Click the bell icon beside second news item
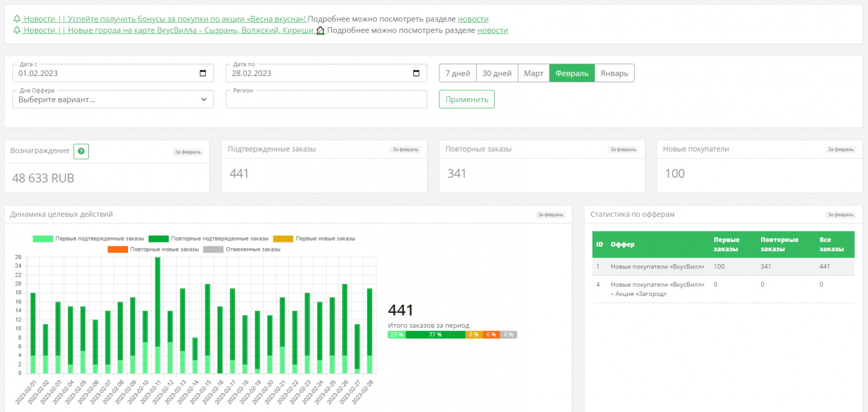 tap(17, 30)
